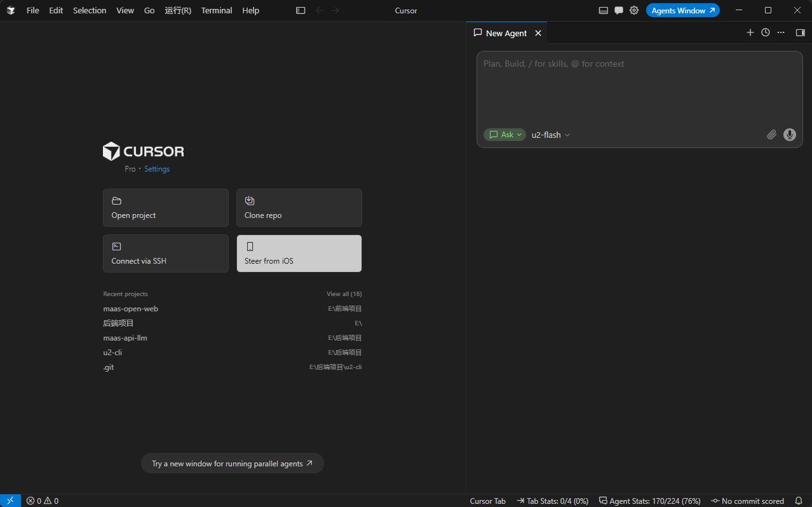Image resolution: width=812 pixels, height=507 pixels.
Task: Click Agent Stats: 170/224 (76%) status entry
Action: [649, 501]
